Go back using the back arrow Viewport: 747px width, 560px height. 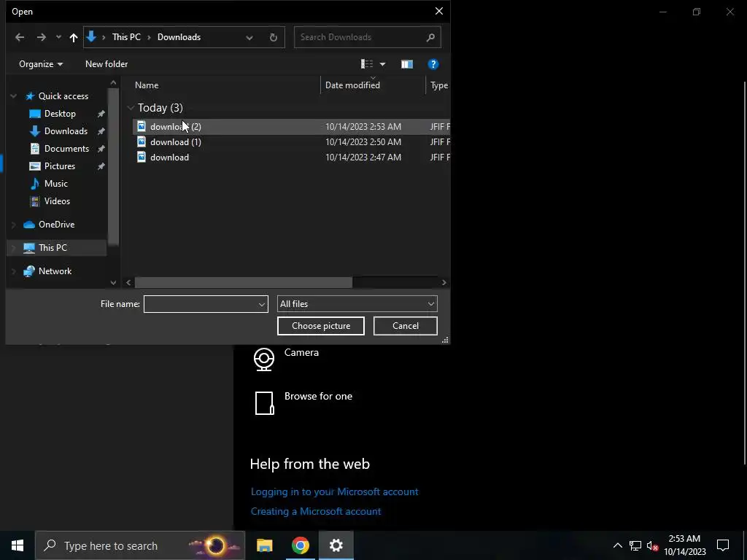click(20, 37)
